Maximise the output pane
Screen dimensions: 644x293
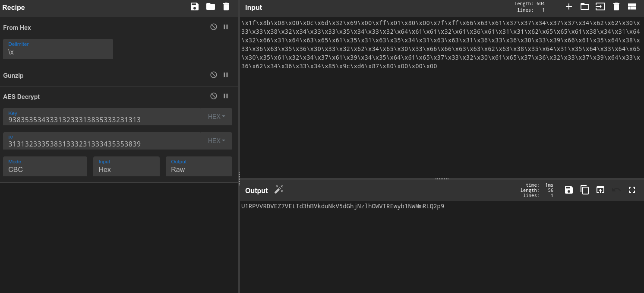tap(632, 190)
